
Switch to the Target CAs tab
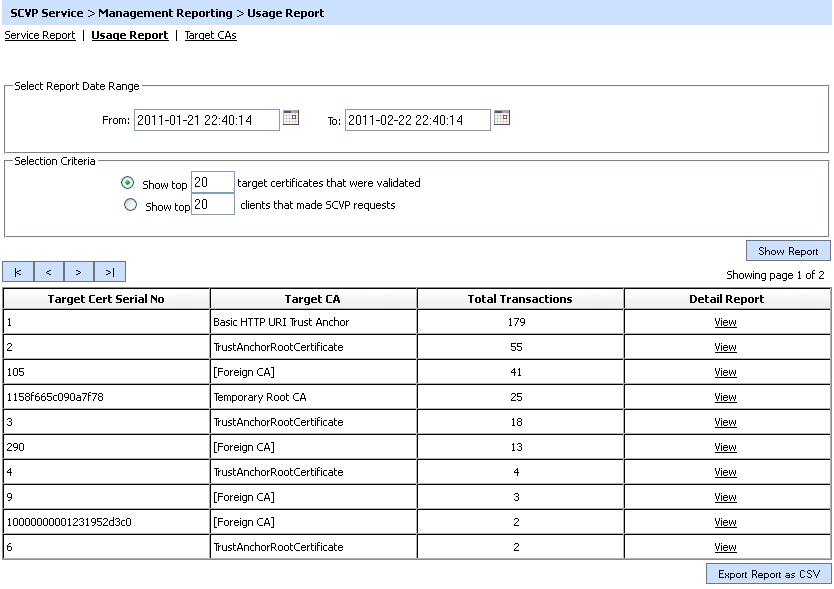click(210, 35)
